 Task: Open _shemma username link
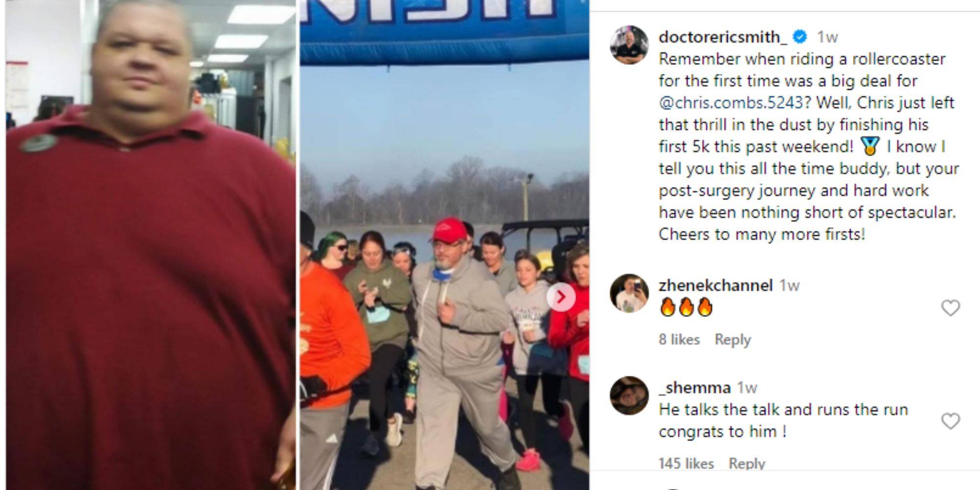(694, 388)
